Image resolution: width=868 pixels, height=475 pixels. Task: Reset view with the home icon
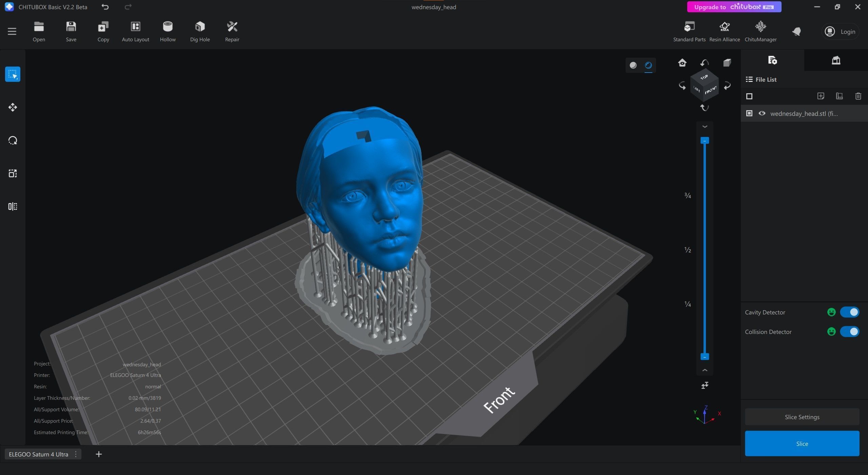click(x=682, y=63)
